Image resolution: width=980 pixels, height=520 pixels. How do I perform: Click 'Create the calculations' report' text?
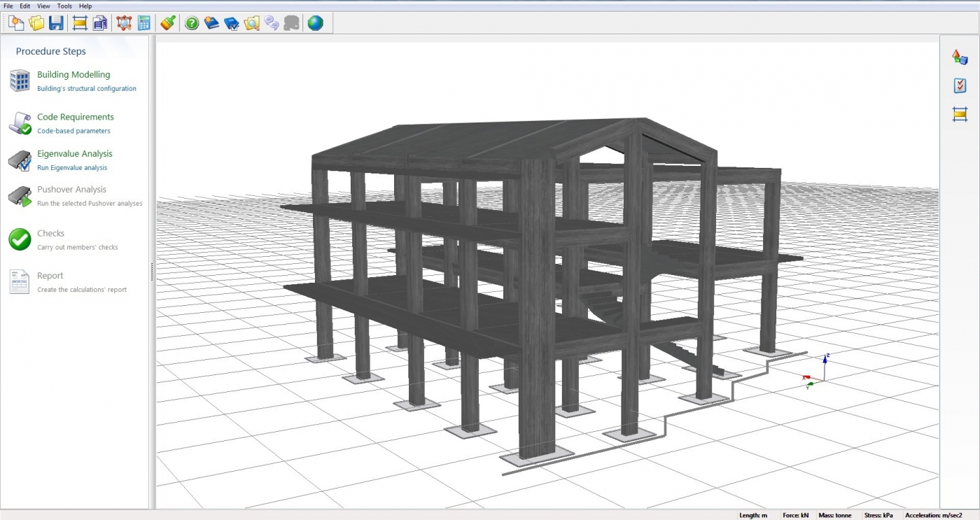(x=82, y=290)
